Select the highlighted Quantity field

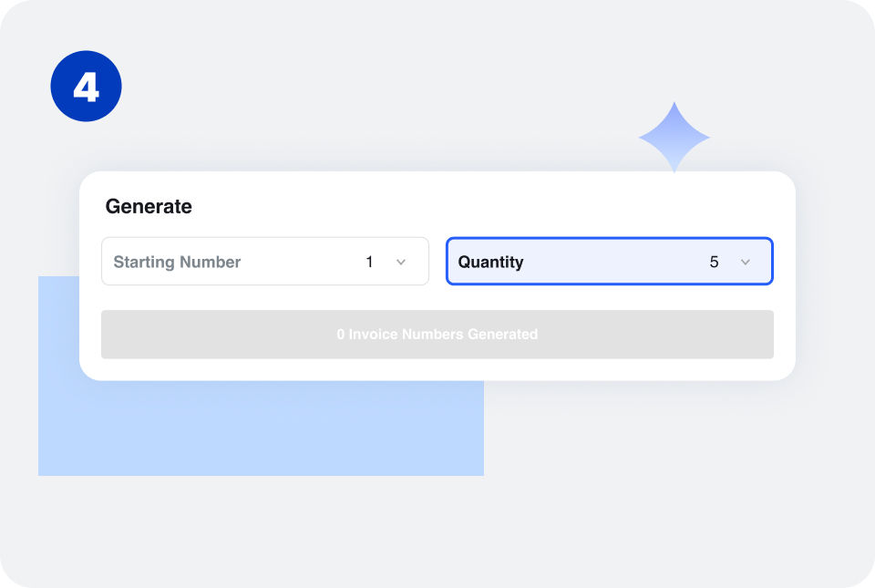610,261
